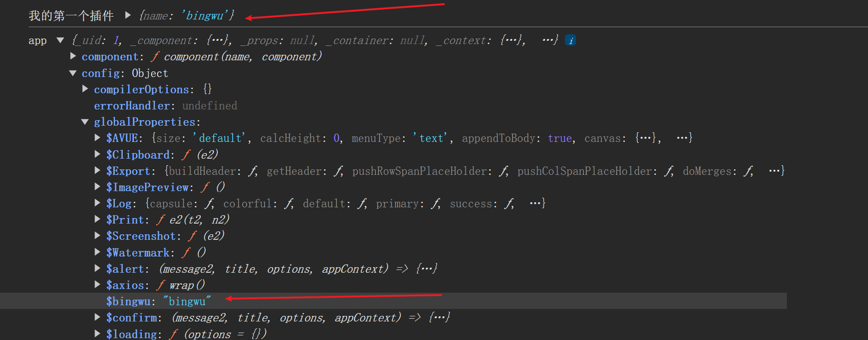The width and height of the screenshot is (868, 340).
Task: Expand the component function entry
Action: (x=73, y=56)
